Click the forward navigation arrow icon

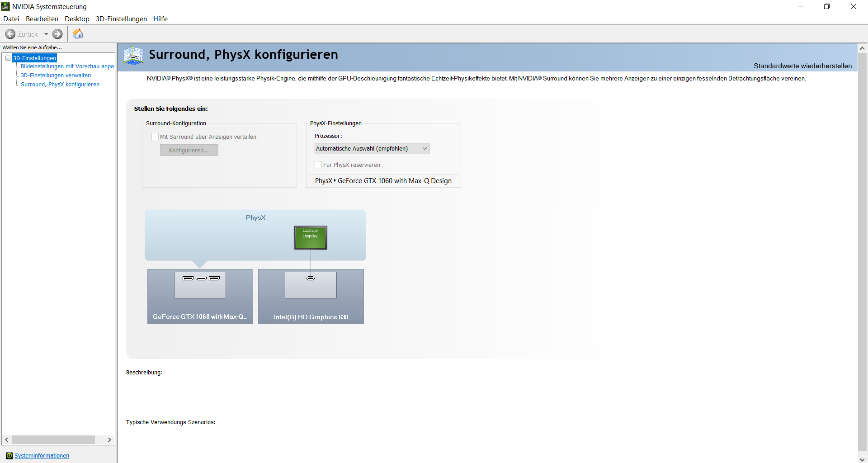coord(57,34)
